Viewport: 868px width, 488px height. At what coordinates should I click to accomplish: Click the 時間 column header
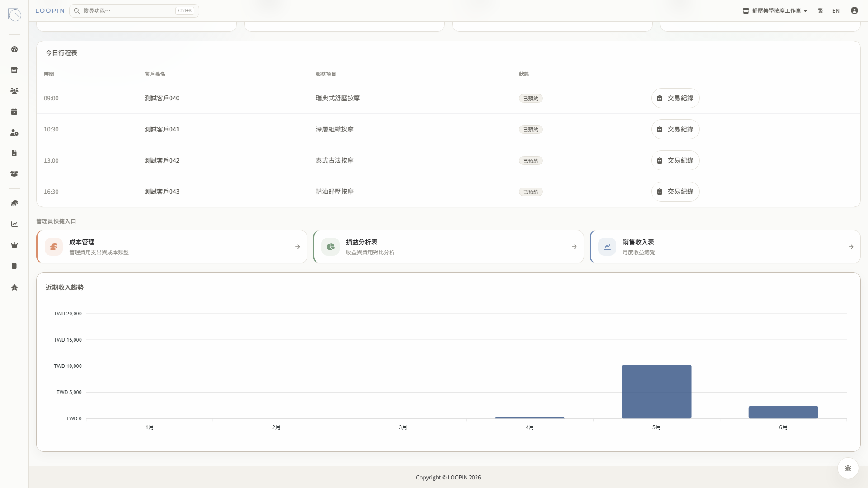coord(49,74)
